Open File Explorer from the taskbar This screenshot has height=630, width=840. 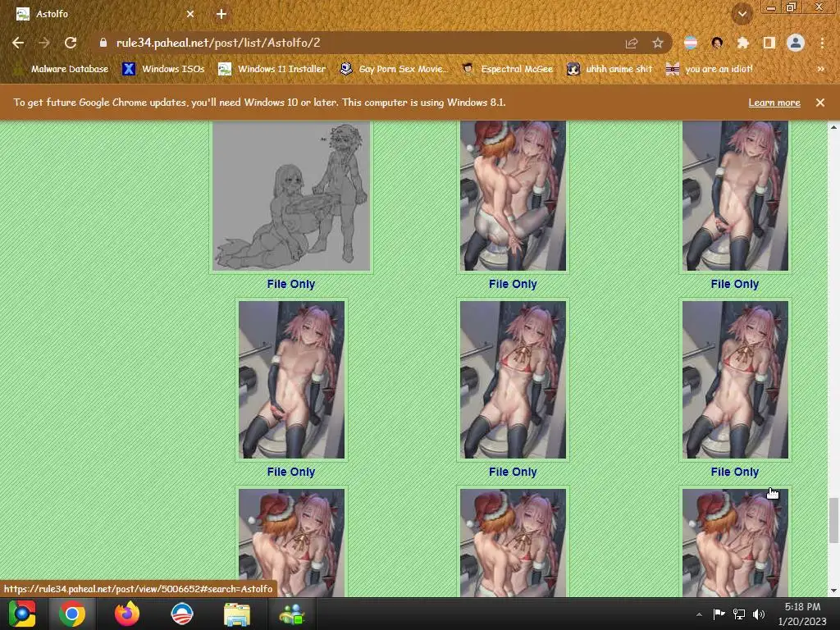(237, 614)
